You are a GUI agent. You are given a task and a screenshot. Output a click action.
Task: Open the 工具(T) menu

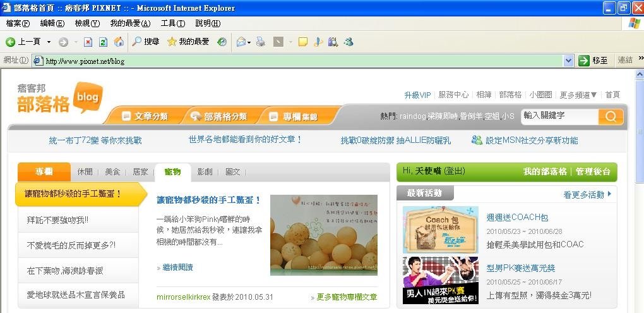click(173, 23)
